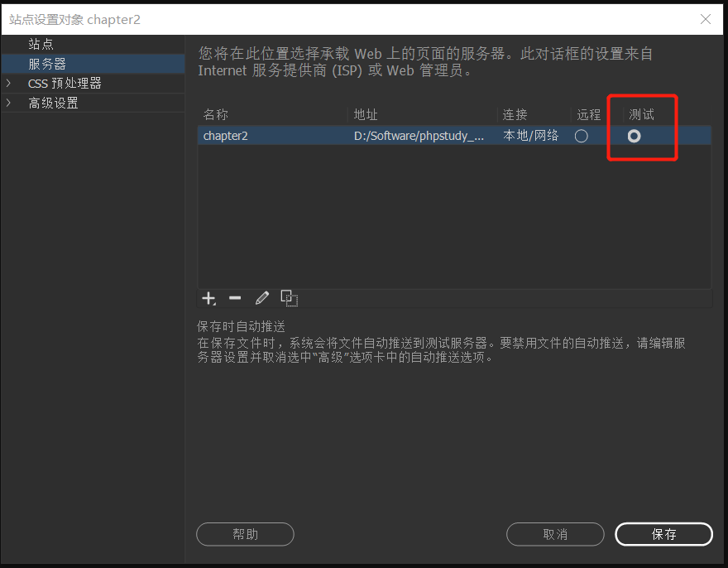Select the 测试 column header

[640, 113]
